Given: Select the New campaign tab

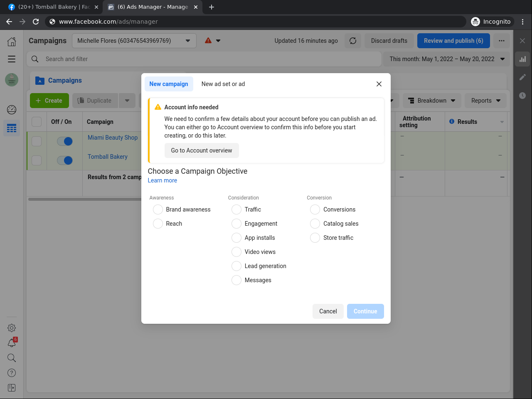Looking at the screenshot, I should click(169, 84).
